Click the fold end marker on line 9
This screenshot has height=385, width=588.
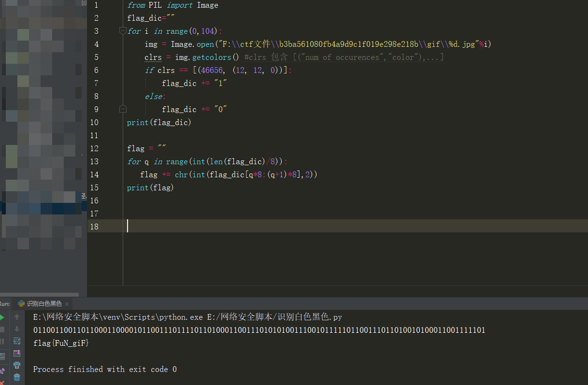[123, 109]
